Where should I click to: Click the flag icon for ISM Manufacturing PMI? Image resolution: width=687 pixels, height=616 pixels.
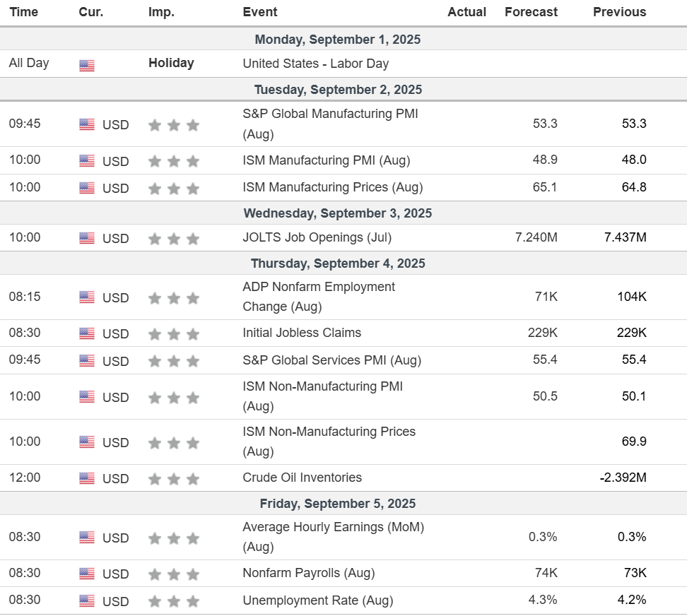[87, 160]
